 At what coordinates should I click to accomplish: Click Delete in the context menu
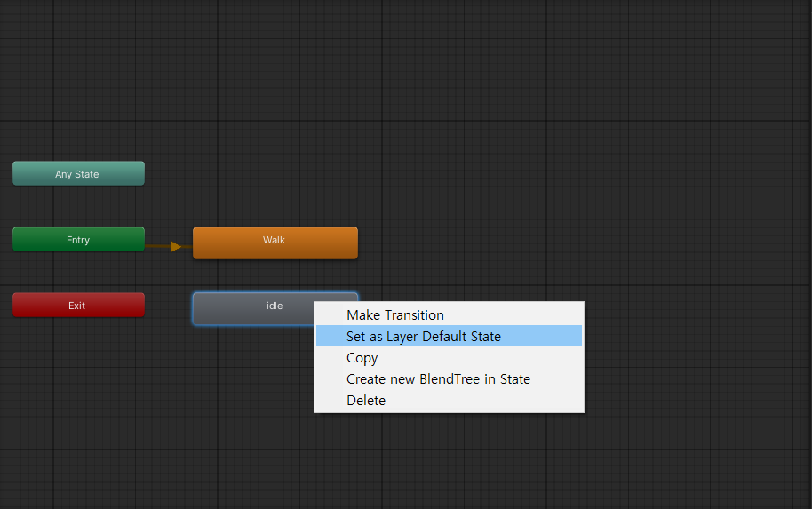point(449,401)
